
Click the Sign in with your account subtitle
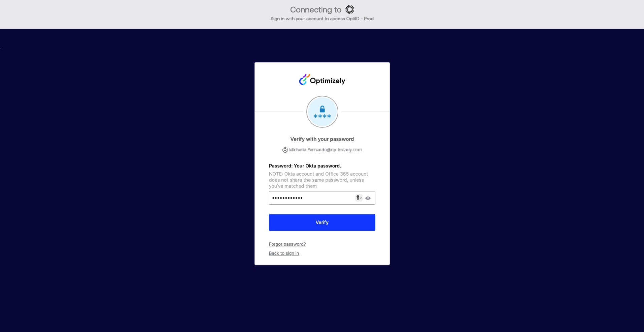322,19
